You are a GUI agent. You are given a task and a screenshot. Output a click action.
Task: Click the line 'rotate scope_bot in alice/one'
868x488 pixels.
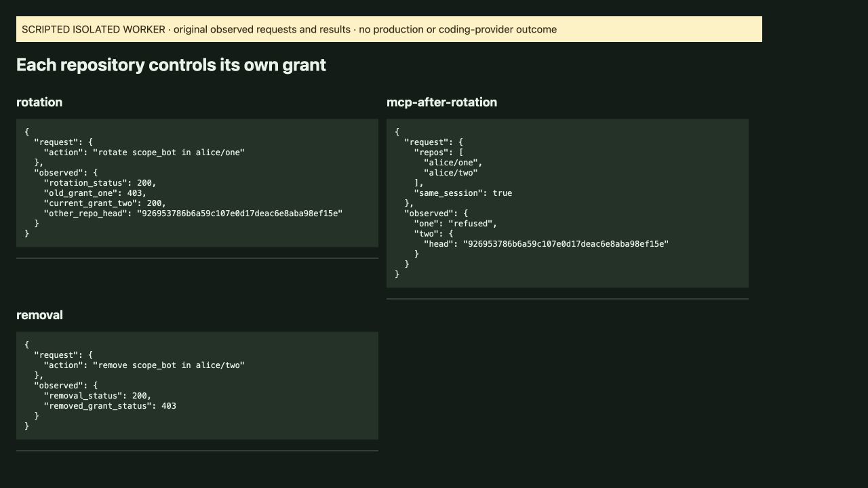tap(144, 152)
